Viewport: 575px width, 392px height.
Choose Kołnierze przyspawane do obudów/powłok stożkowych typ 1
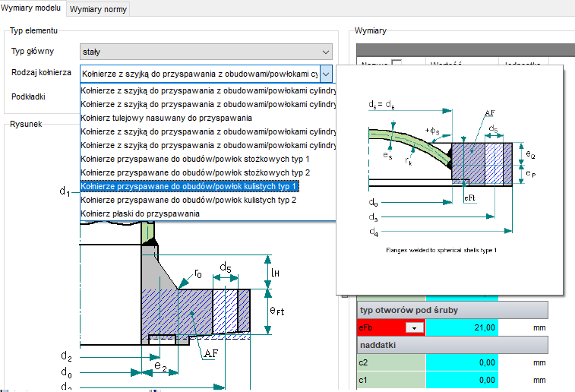194,159
